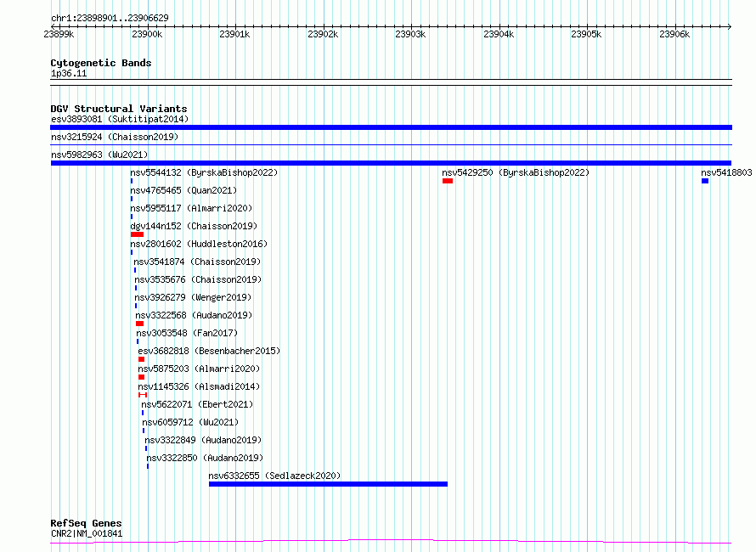Open the nsv3215924 (Chaisson2019) variant label
Image resolution: width=756 pixels, height=552 pixels.
tap(115, 137)
